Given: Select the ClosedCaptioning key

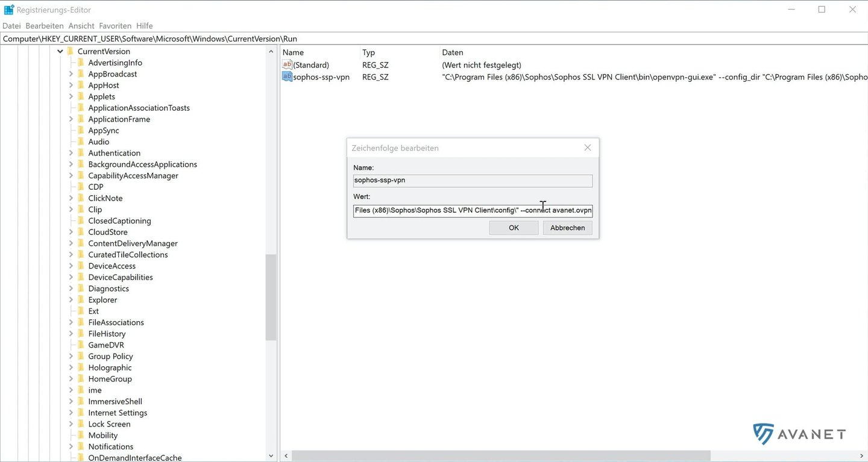Looking at the screenshot, I should 119,220.
